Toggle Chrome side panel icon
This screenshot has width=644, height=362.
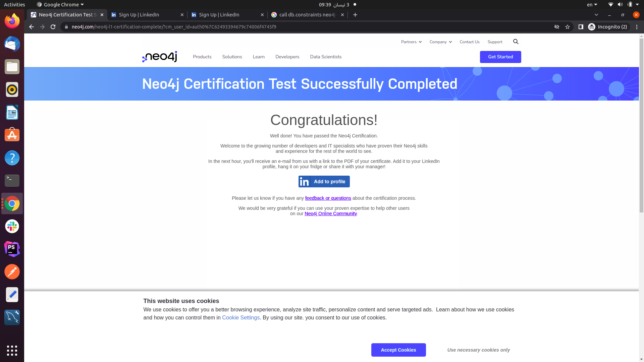pyautogui.click(x=581, y=27)
